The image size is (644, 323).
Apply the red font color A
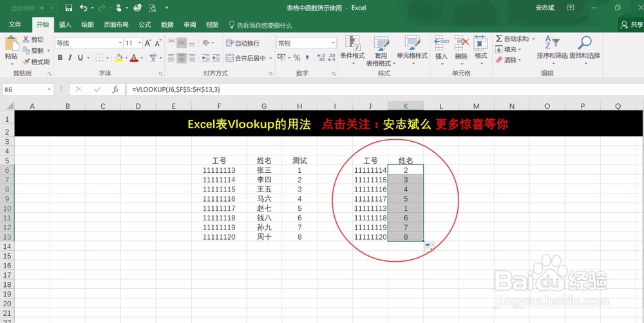[134, 58]
